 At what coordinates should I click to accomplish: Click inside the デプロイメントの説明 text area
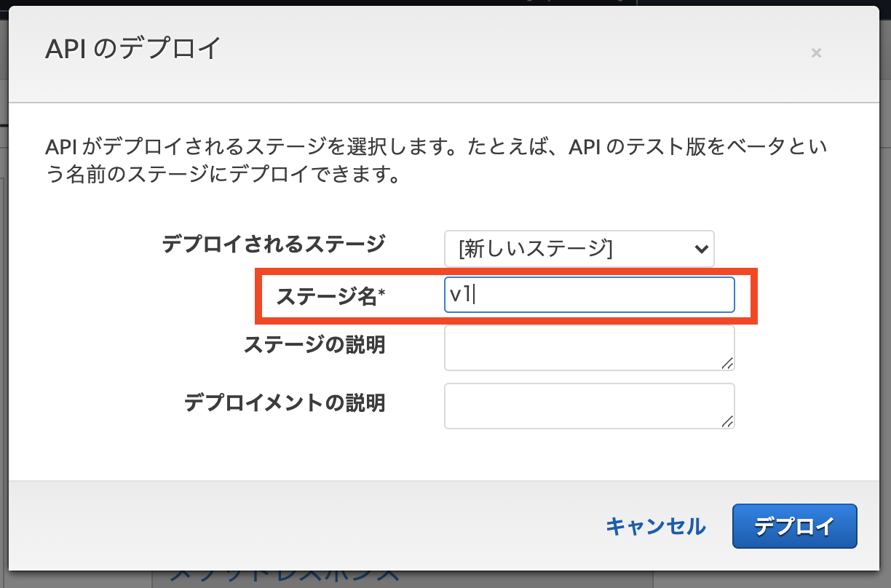pyautogui.click(x=590, y=405)
